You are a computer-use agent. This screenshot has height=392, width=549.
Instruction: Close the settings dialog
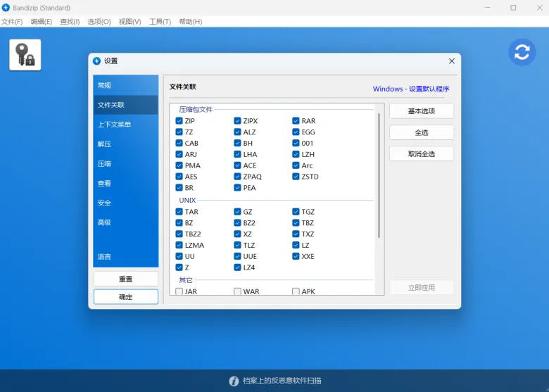(452, 61)
